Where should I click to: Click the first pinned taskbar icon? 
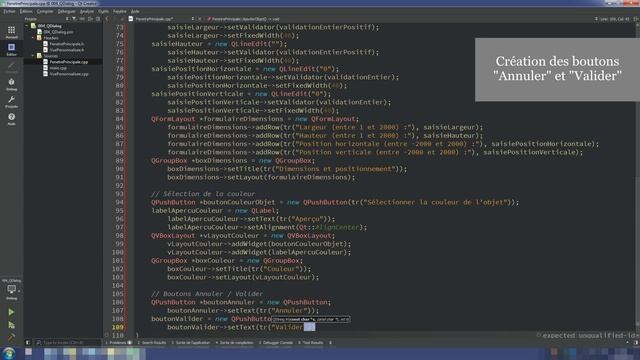(x=29, y=352)
